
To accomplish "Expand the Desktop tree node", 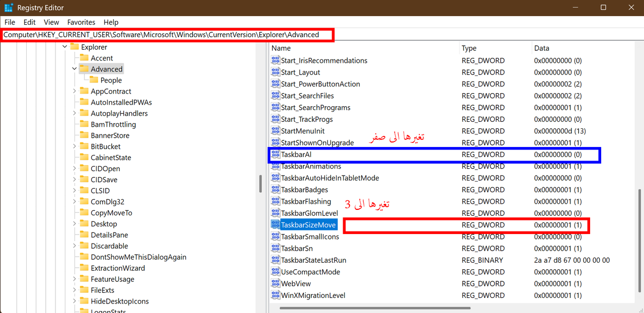I will click(74, 224).
